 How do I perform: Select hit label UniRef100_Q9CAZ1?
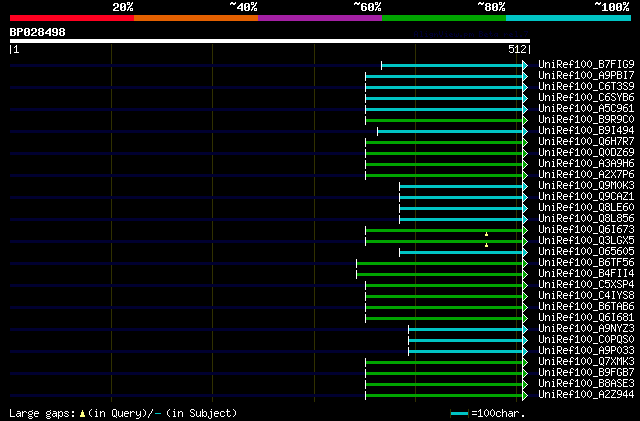586,196
